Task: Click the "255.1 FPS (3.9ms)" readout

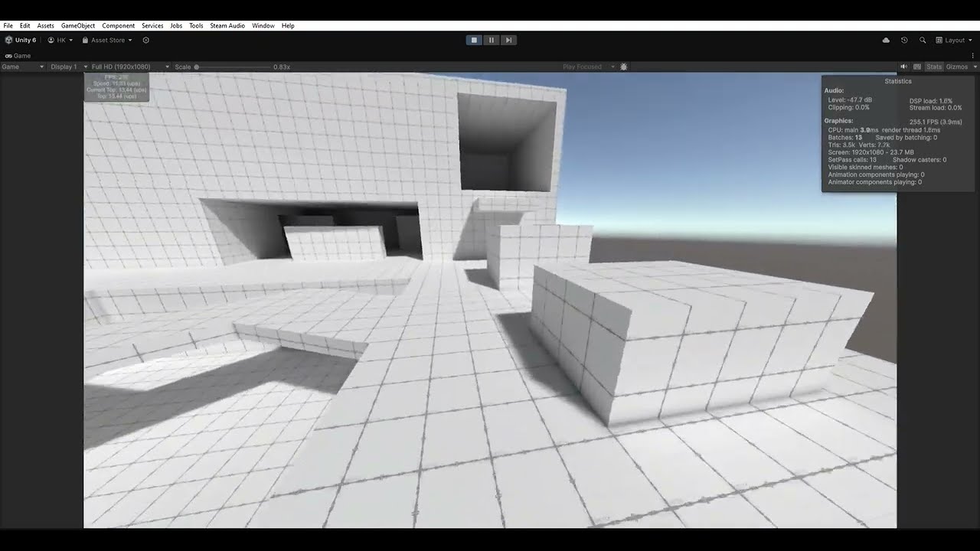Action: pyautogui.click(x=936, y=122)
